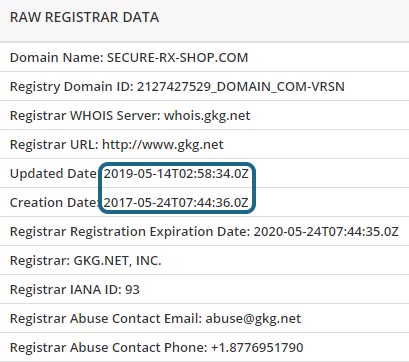409x362 pixels.
Task: Select the 2020-05-24T07:44:35.0Z expiration timestamp
Action: (326, 232)
